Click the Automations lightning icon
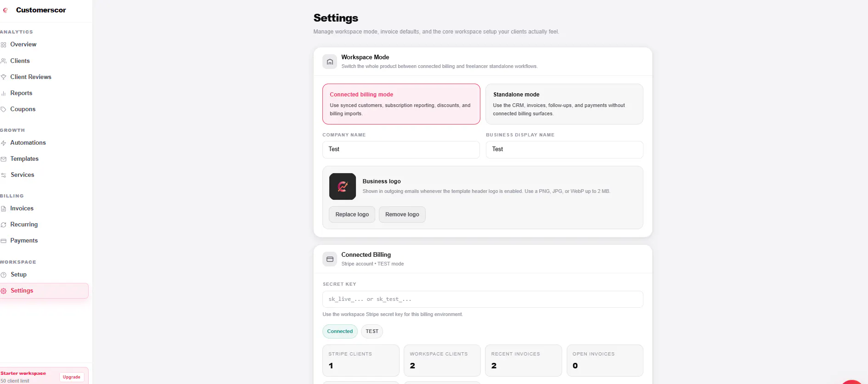The image size is (868, 384). (x=4, y=143)
